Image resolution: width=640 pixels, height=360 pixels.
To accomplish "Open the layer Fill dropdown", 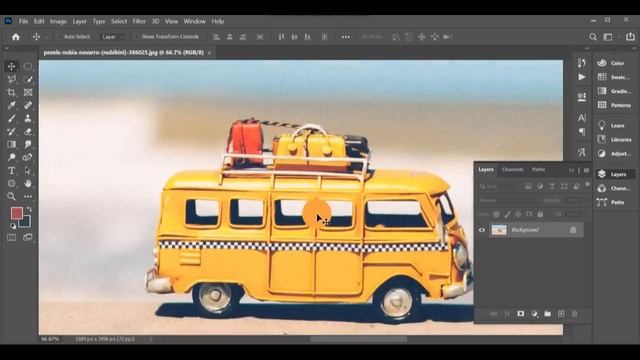I will pyautogui.click(x=573, y=214).
